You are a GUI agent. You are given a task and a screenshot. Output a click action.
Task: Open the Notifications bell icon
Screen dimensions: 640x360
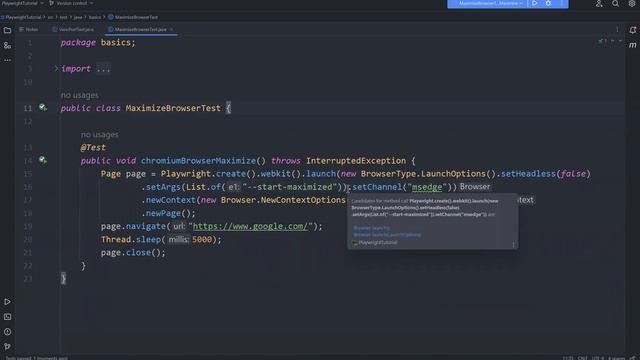click(x=633, y=30)
